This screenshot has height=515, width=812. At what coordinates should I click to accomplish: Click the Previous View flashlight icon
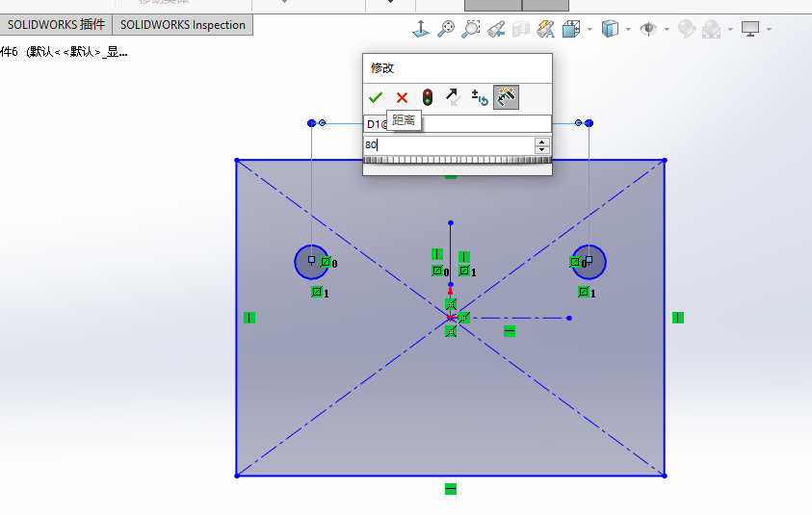tap(496, 29)
